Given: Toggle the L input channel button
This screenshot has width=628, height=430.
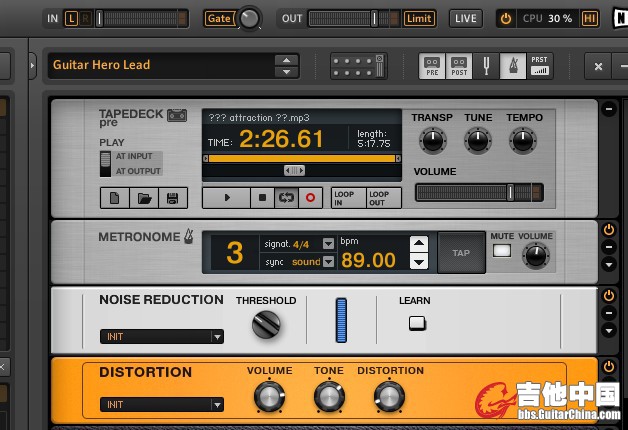Looking at the screenshot, I should click(71, 18).
